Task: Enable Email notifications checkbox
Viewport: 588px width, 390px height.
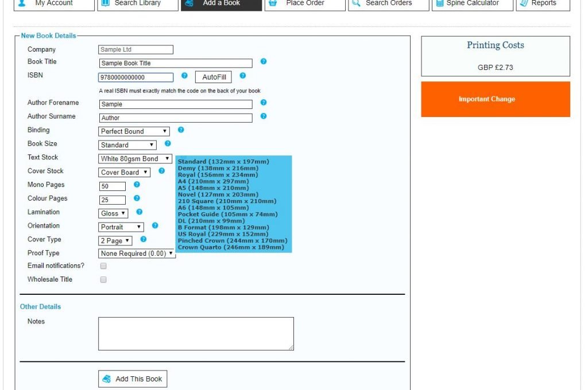Action: point(103,266)
